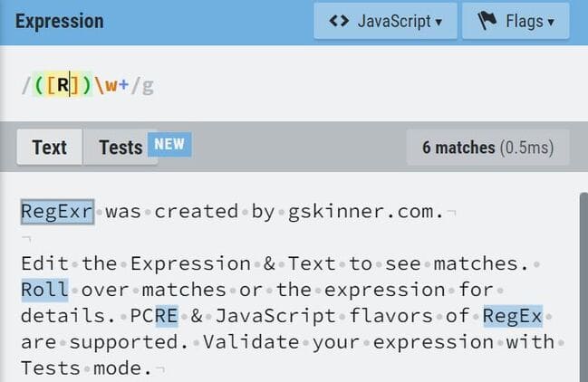Switch to the Text tab

click(x=50, y=148)
